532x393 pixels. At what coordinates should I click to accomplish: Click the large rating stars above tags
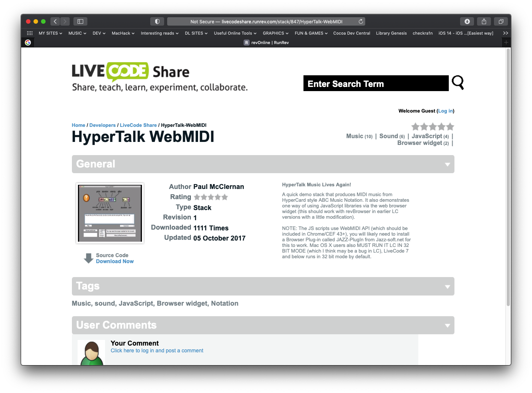(x=433, y=126)
